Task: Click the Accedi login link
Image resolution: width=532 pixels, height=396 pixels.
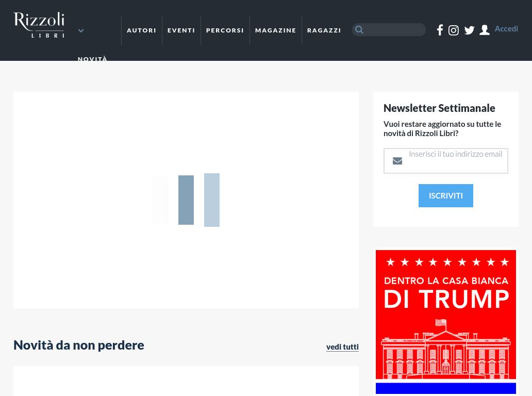Action: [x=506, y=29]
